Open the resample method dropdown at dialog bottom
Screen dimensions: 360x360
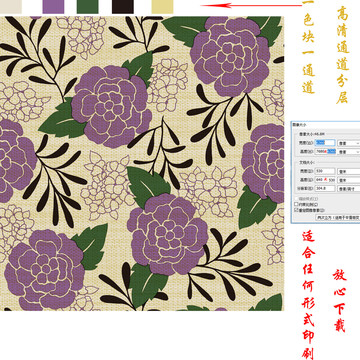[x=338, y=217]
